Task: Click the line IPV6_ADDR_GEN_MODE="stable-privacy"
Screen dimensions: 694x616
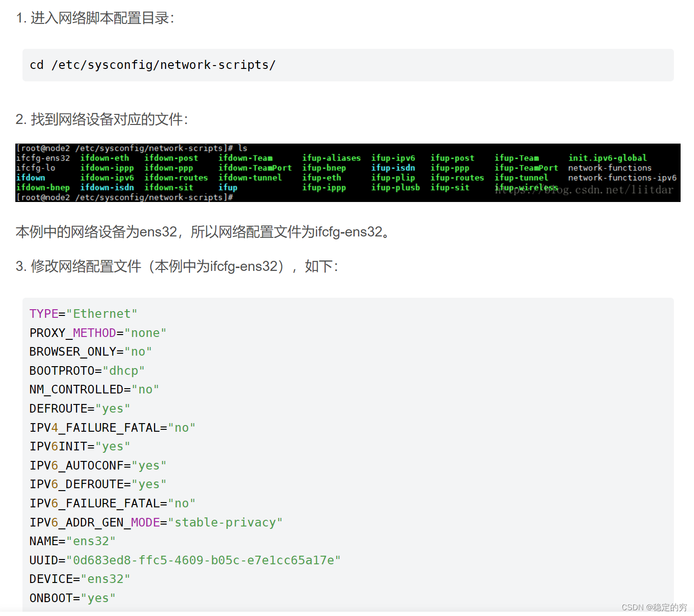Action: pos(156,523)
